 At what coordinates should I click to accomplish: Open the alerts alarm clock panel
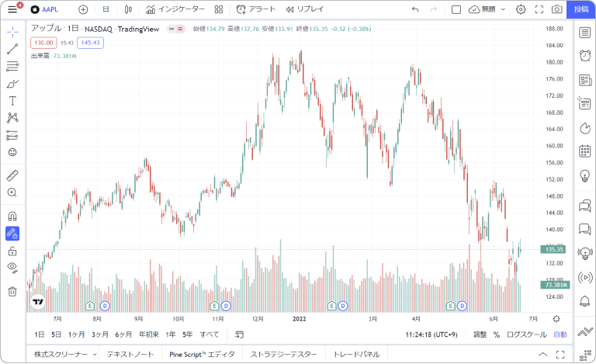(585, 56)
